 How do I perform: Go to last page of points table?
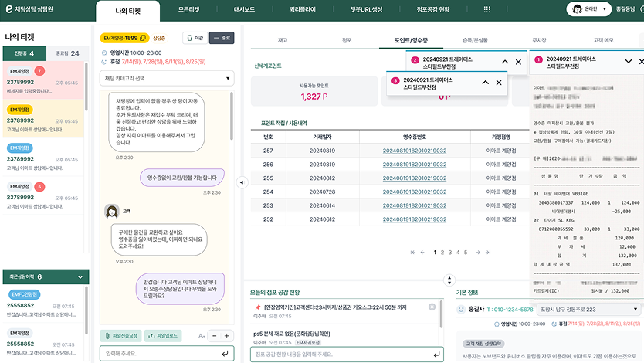coord(488,252)
